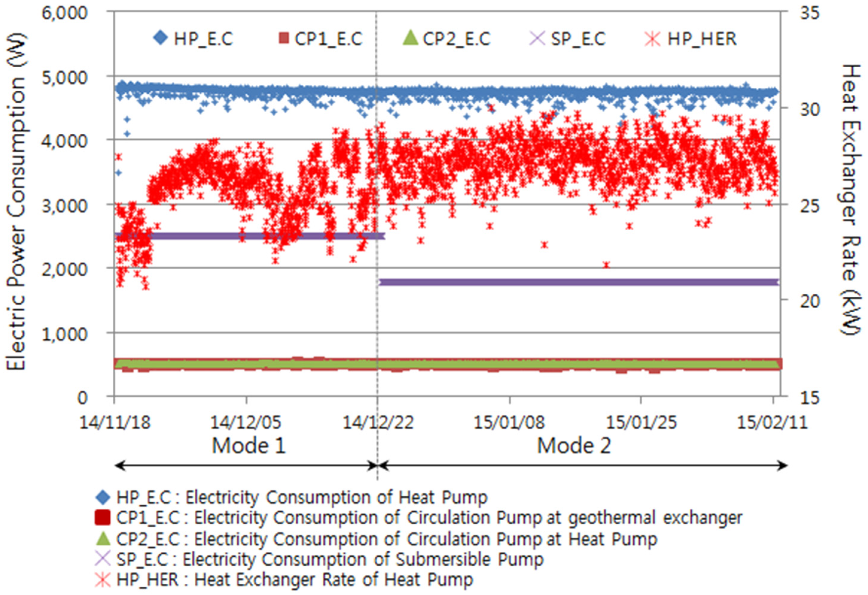Click the blue diamond HP_E.C legend marker
Screen dimensions: 868x595
point(161,38)
